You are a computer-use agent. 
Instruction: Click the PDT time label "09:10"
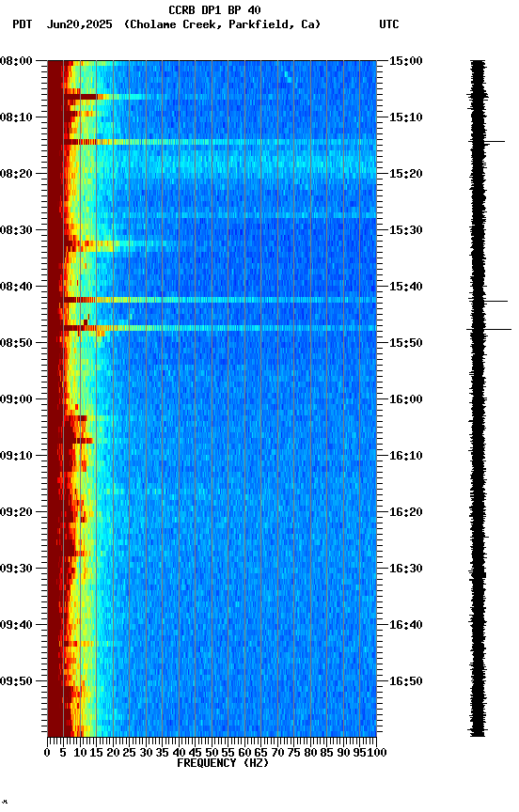click(16, 456)
